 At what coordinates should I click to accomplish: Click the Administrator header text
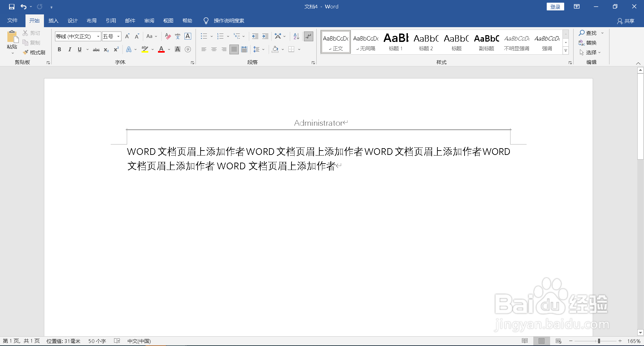tap(318, 123)
